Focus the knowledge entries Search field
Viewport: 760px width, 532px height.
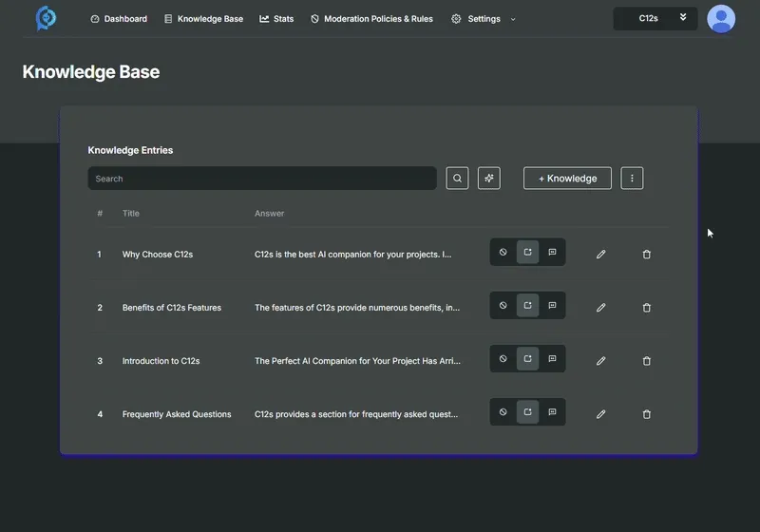(x=261, y=179)
